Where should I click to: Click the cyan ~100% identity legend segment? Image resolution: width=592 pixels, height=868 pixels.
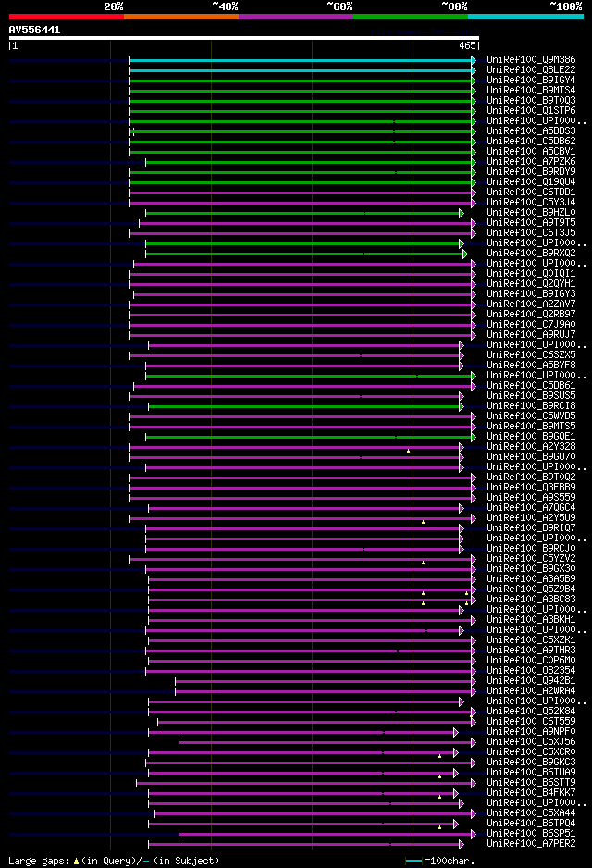525,18
